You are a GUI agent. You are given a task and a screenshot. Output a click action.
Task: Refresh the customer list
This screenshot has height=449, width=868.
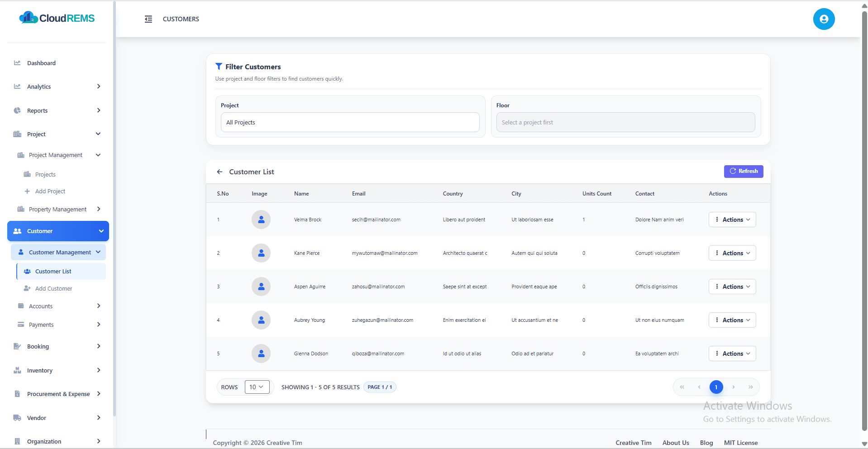click(744, 171)
